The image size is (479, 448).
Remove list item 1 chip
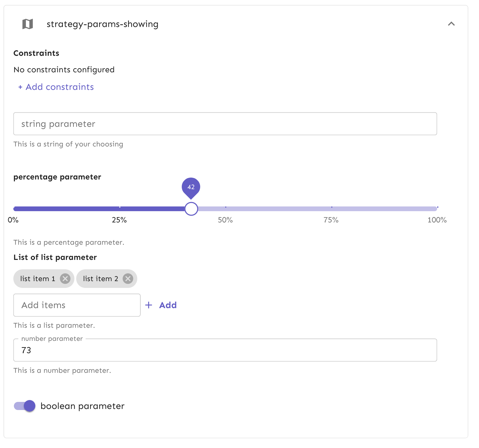click(x=65, y=278)
